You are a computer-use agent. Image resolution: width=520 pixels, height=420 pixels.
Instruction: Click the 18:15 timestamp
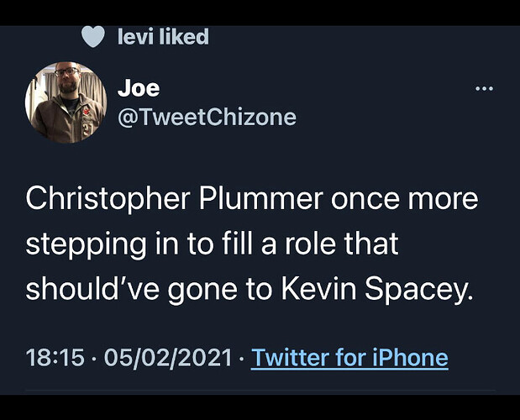[55, 359]
